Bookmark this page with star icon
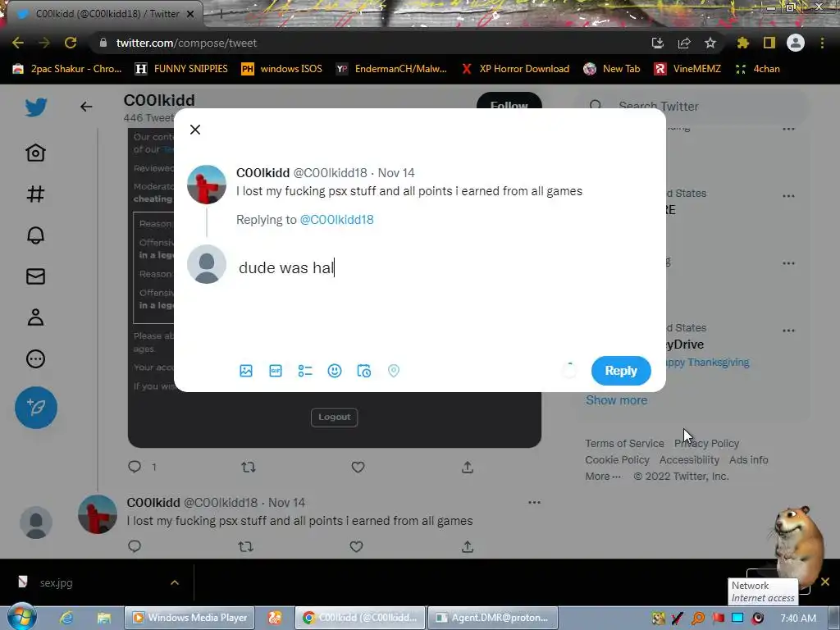Screen dimensions: 840x630 [710, 43]
